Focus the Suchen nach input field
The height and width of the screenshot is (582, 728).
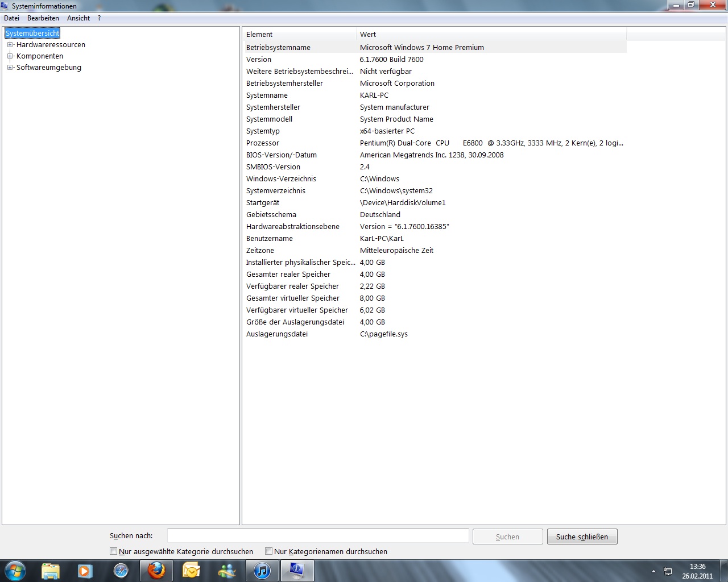(x=318, y=536)
